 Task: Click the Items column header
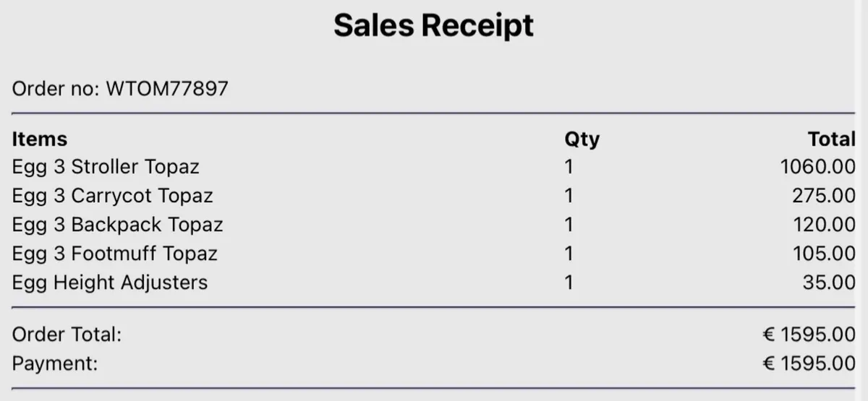(40, 139)
